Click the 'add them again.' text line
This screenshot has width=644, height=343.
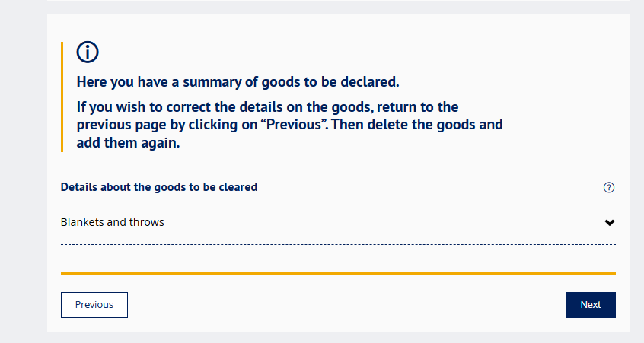[x=128, y=142]
